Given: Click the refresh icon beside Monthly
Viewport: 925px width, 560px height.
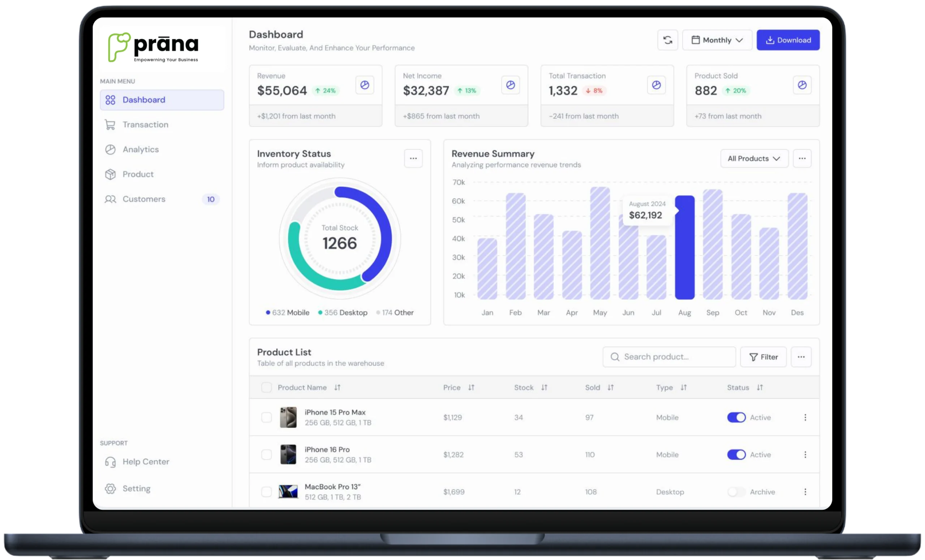Looking at the screenshot, I should [x=667, y=40].
